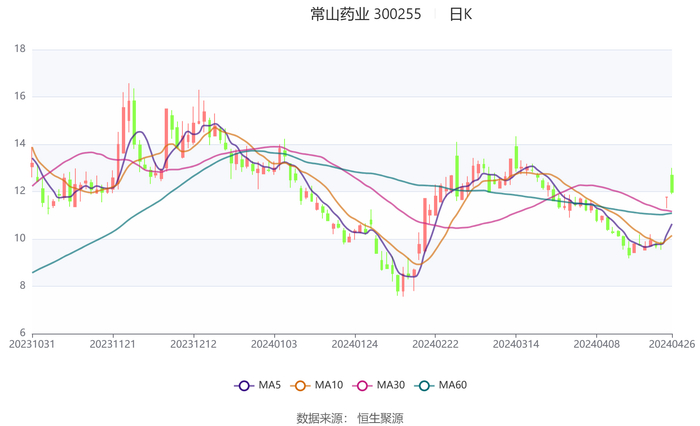The height and width of the screenshot is (426, 700).
Task: Click the 恒生聚源 data source text
Action: (380, 418)
